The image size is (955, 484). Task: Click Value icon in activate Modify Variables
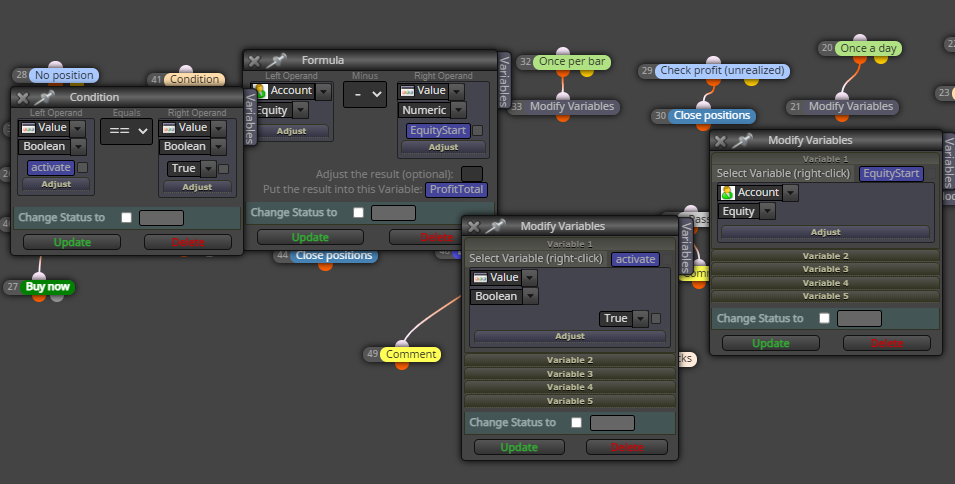[480, 278]
